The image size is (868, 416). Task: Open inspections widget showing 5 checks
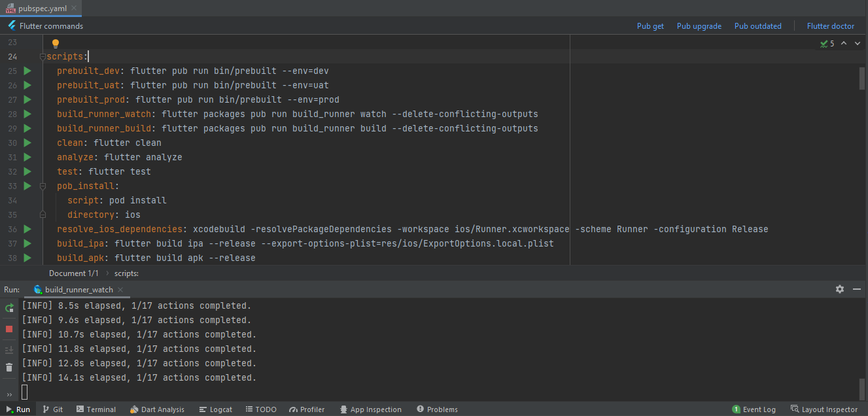tap(827, 44)
